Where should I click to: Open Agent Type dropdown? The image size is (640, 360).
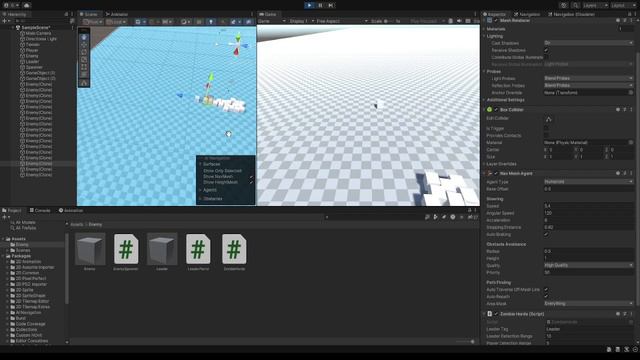click(589, 182)
